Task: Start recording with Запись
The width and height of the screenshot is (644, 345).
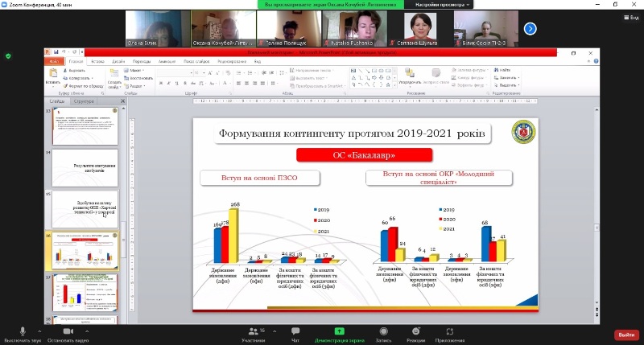Action: [x=383, y=335]
